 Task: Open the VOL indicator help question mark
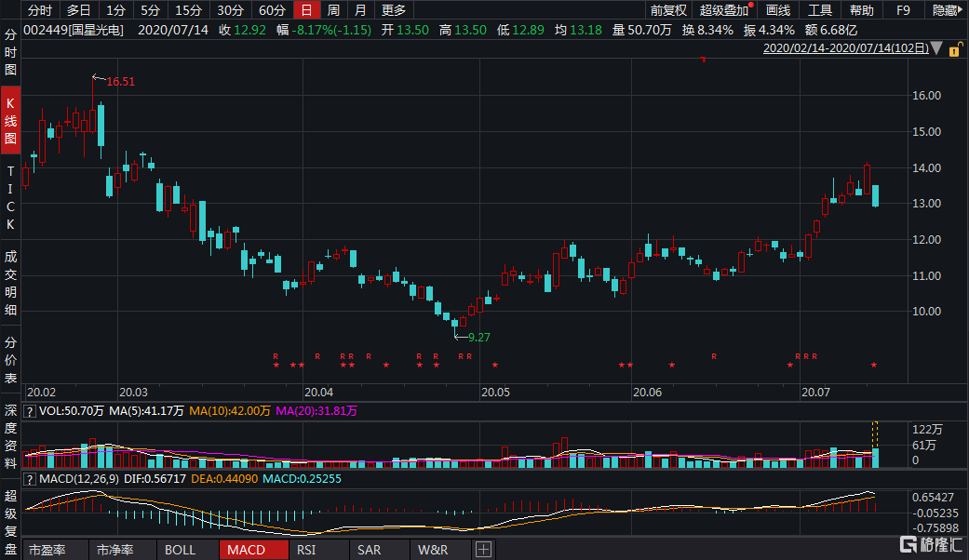[x=29, y=411]
